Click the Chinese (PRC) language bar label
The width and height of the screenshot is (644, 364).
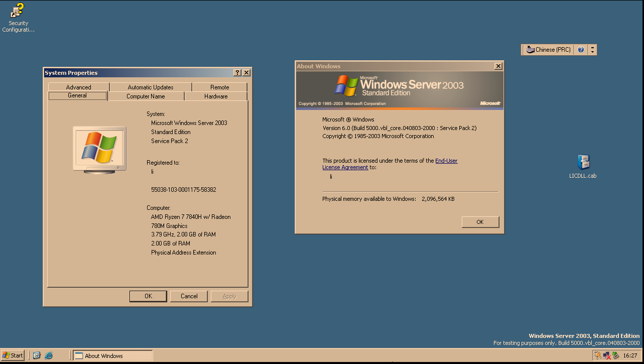click(x=553, y=50)
